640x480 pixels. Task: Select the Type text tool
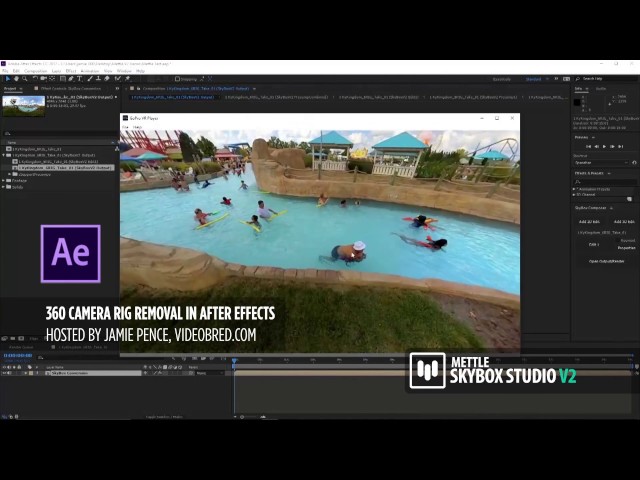tap(80, 78)
